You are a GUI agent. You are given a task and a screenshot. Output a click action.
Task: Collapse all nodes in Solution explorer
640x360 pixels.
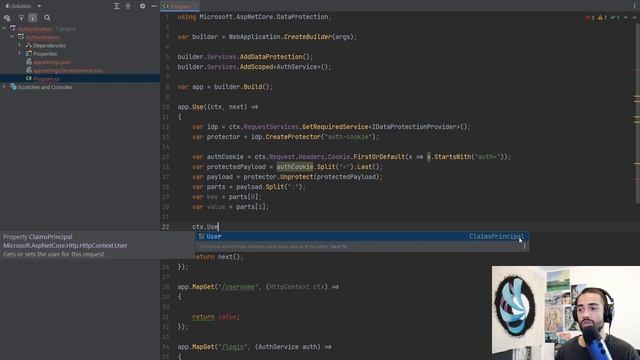point(128,6)
